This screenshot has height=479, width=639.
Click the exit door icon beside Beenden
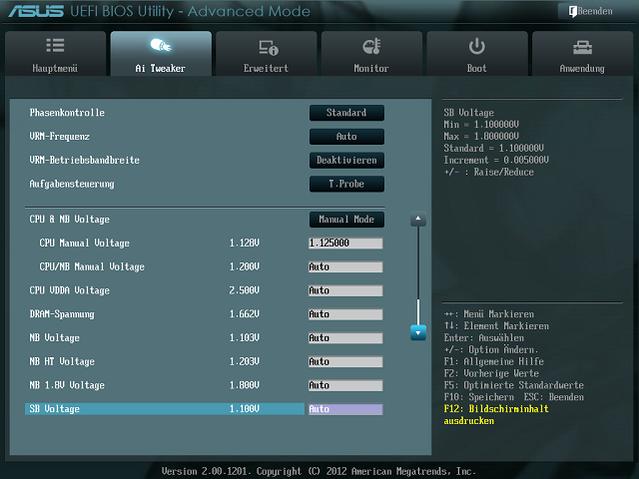(x=573, y=11)
